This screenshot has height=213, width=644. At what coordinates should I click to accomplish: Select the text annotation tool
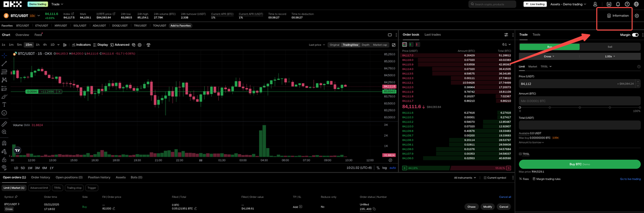pos(4,105)
